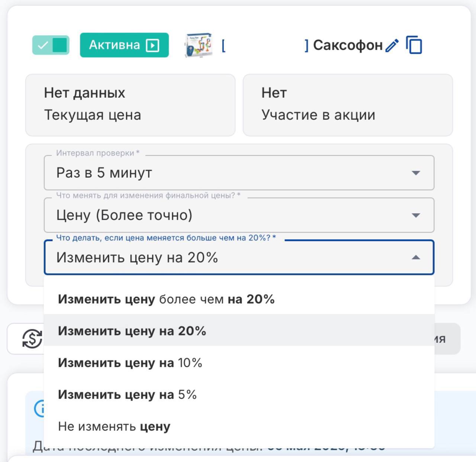Click the Участие в акции card
476x462 pixels.
[347, 105]
